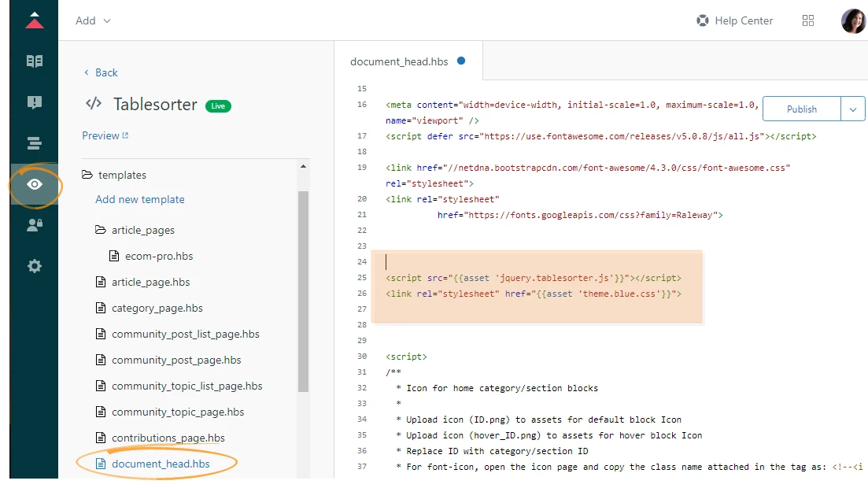Click the templates folder icon
Viewport: 868px width, 488px height.
pos(87,175)
